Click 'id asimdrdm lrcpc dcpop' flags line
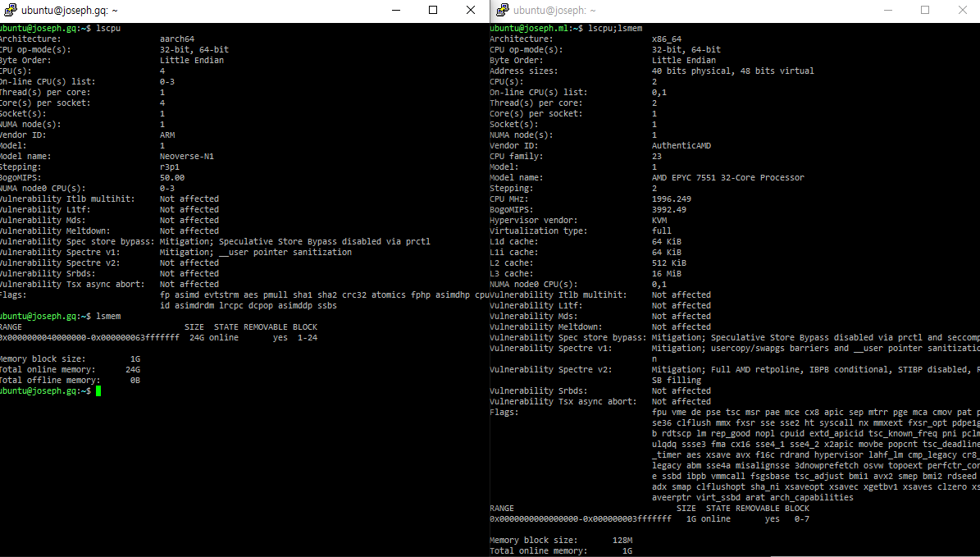The height and width of the screenshot is (557, 980). point(248,306)
